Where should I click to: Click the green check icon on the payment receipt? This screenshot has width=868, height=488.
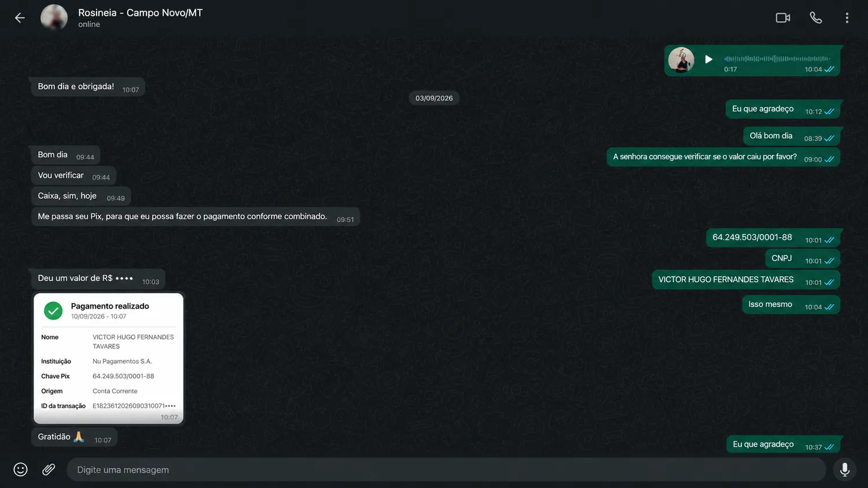click(x=53, y=310)
